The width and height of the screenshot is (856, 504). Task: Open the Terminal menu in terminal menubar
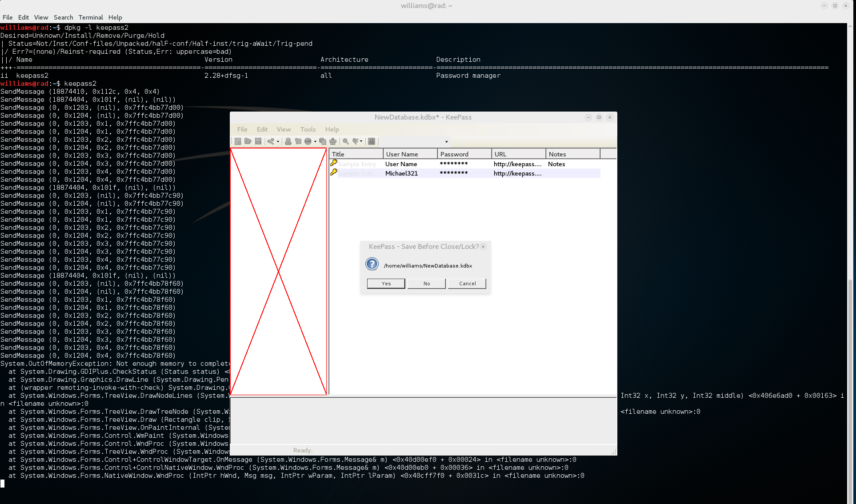(91, 17)
